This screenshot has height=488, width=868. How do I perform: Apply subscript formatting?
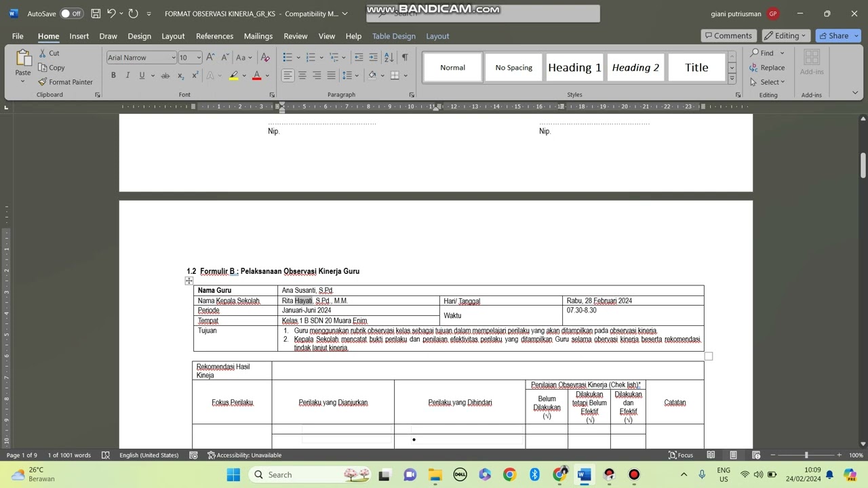pyautogui.click(x=182, y=75)
